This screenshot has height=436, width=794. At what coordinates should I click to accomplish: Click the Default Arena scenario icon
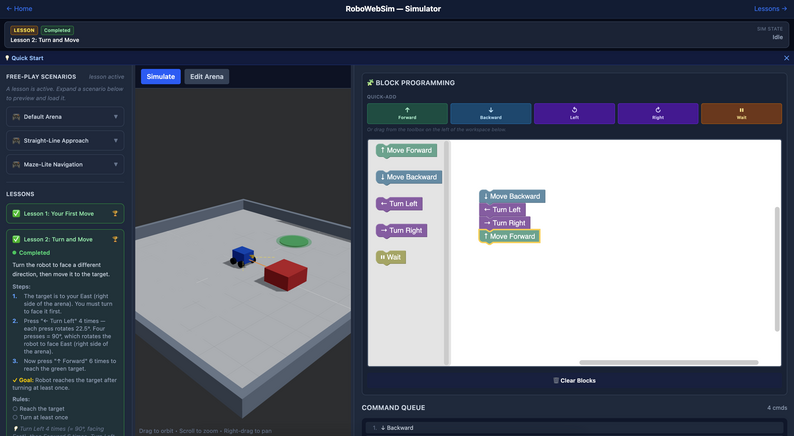pyautogui.click(x=16, y=116)
